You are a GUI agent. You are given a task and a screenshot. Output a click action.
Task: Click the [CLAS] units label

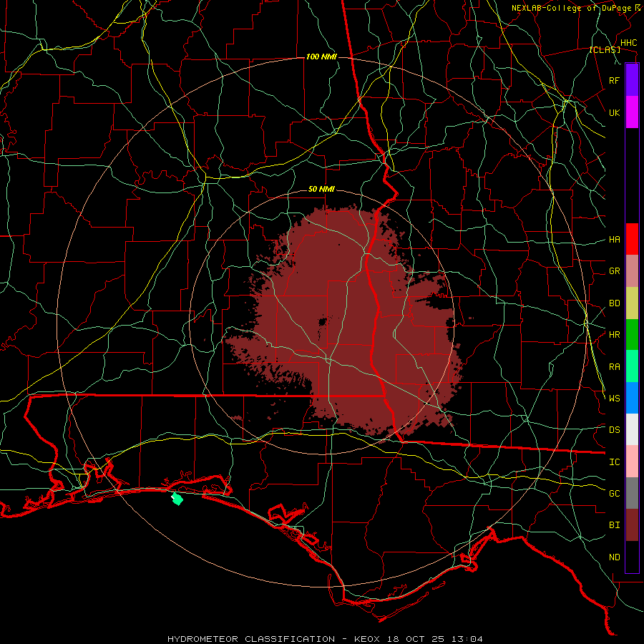pos(605,49)
